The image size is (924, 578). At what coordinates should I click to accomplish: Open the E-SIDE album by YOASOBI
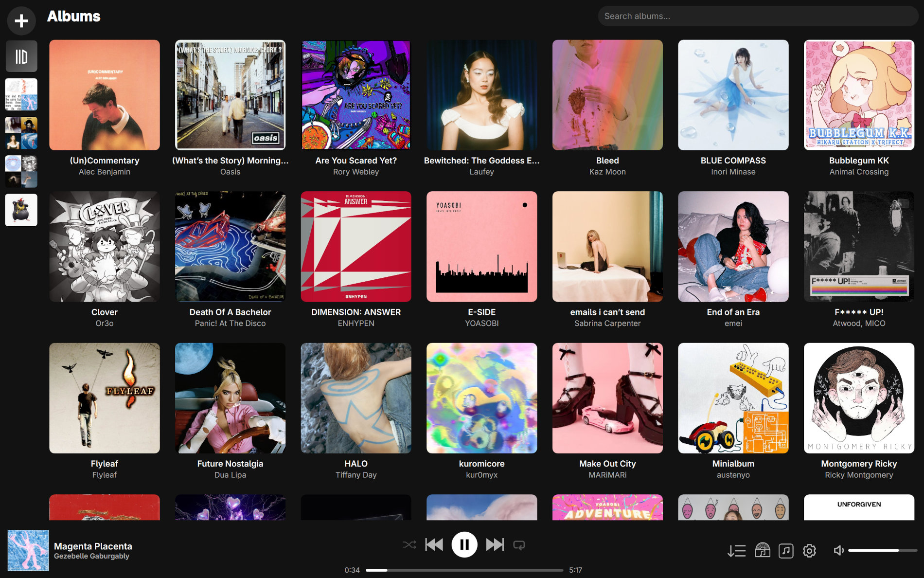[481, 247]
